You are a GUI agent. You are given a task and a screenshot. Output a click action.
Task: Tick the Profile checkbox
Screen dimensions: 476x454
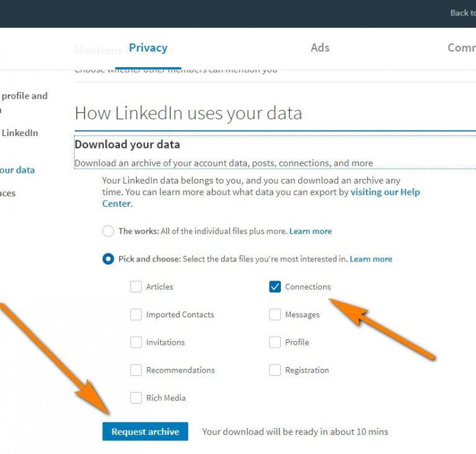click(275, 342)
